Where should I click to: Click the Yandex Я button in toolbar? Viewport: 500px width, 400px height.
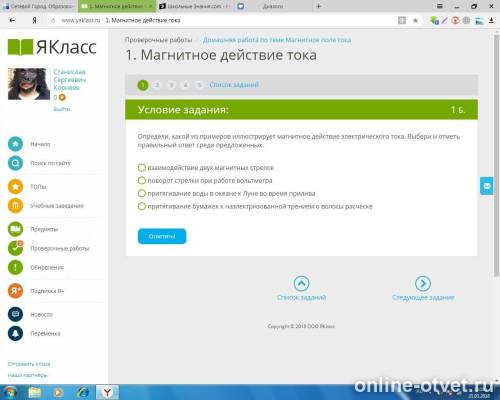[34, 20]
